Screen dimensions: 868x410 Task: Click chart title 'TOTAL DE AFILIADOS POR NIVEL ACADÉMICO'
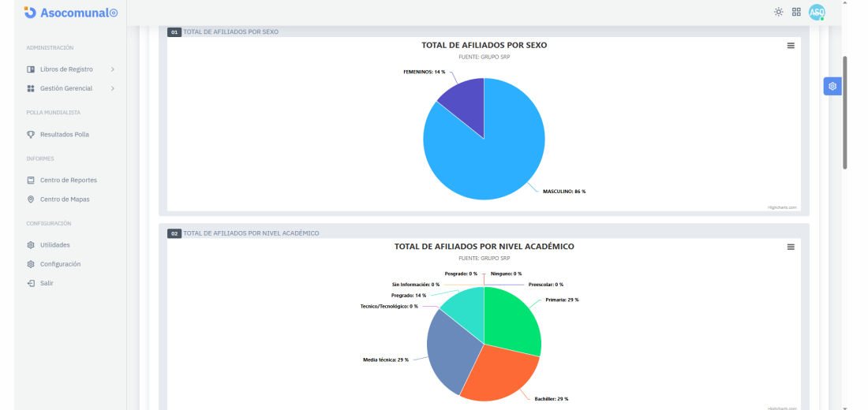point(485,247)
